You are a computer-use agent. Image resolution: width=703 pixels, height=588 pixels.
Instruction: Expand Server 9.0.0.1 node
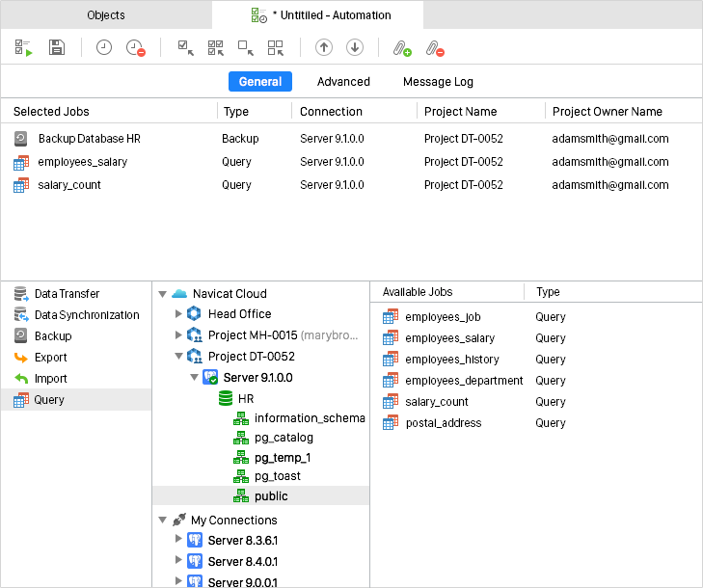coord(178,580)
